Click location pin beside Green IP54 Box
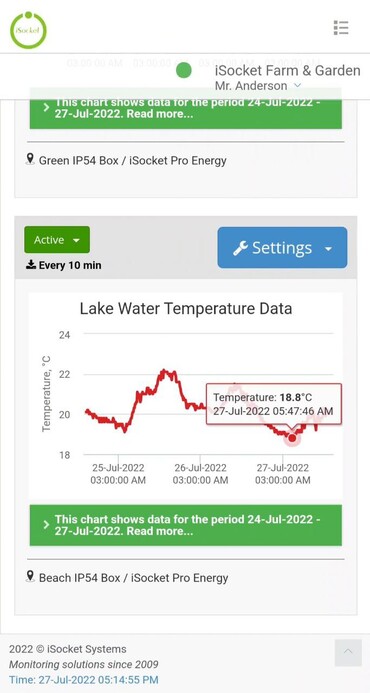The image size is (370, 693). [30, 159]
